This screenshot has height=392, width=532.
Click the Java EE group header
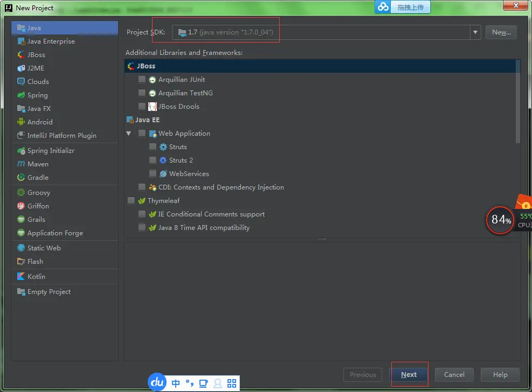(320, 120)
